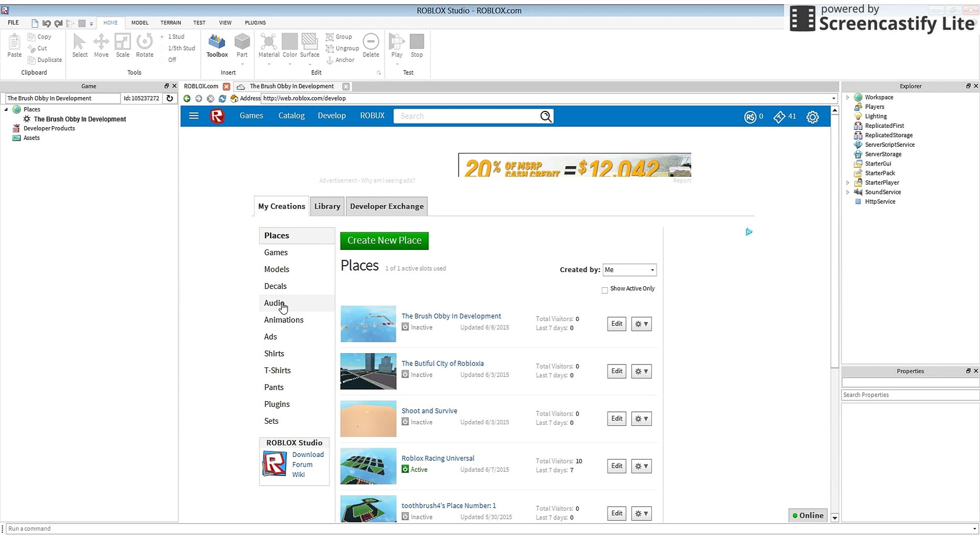This screenshot has width=980, height=552.
Task: Edit The Butiful City of Robloxia
Action: 617,371
